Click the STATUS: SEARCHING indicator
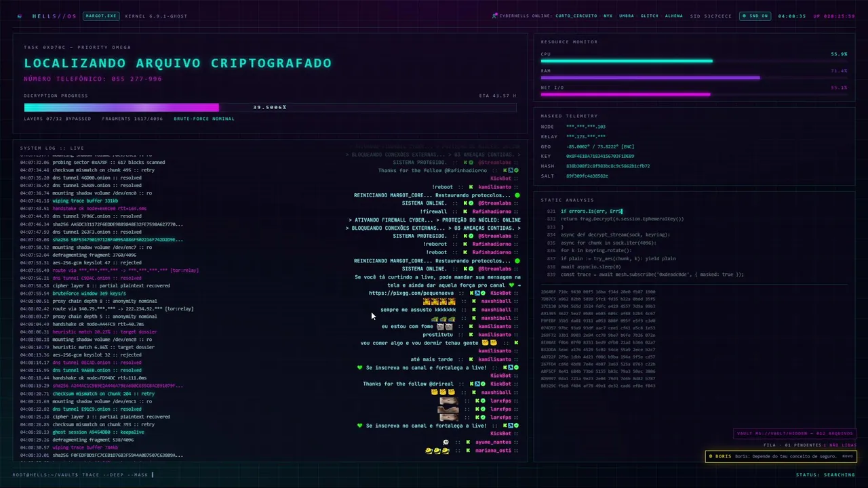The width and height of the screenshot is (868, 488). (825, 474)
